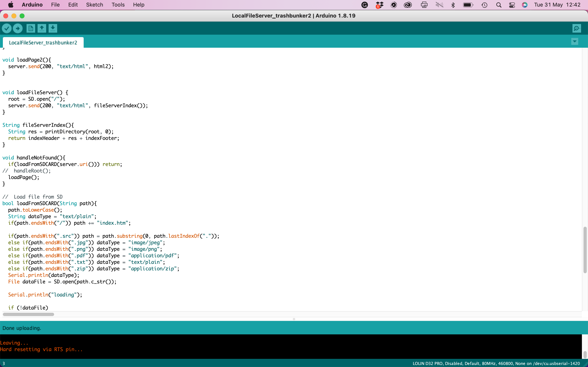The image size is (588, 367).
Task: Click the console pane divider handle
Action: tap(294, 319)
